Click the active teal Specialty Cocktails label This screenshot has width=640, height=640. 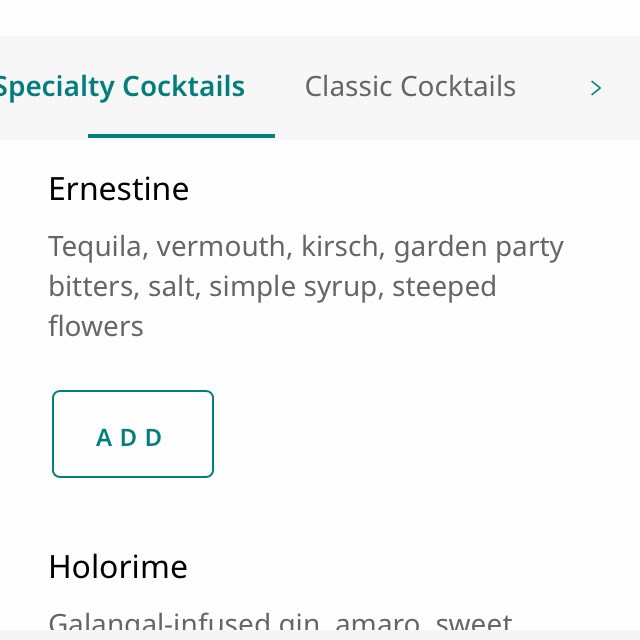tap(122, 87)
